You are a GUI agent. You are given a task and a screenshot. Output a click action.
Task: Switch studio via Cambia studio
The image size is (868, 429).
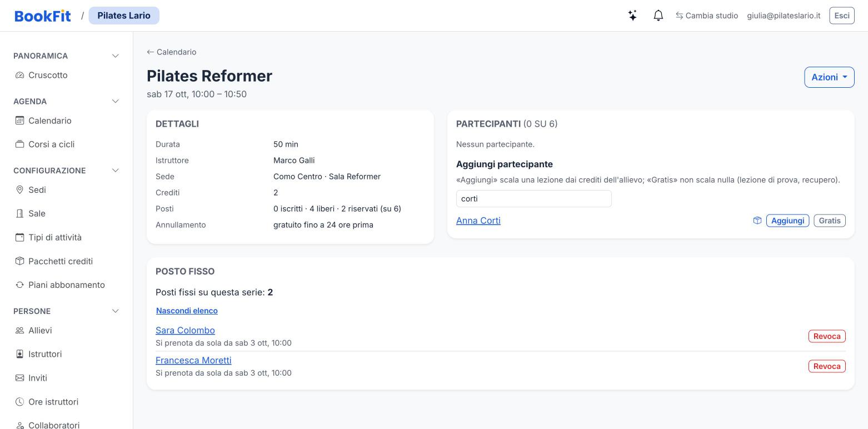pos(707,16)
